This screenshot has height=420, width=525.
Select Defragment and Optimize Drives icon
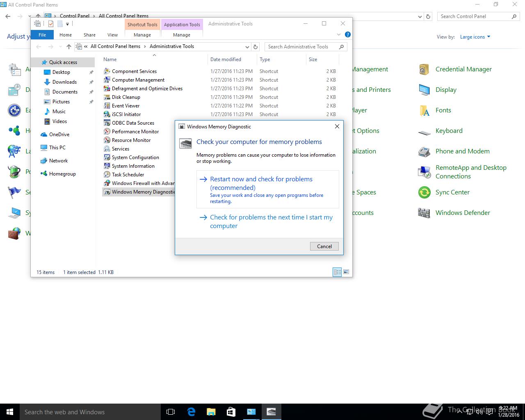click(107, 89)
